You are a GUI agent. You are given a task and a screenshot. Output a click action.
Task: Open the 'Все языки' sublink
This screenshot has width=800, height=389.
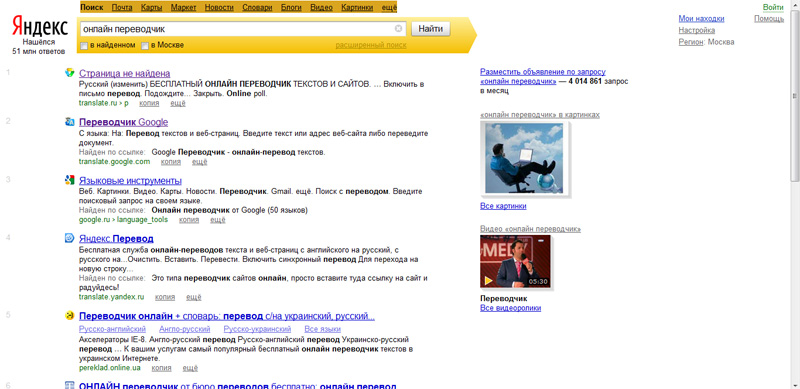322,329
